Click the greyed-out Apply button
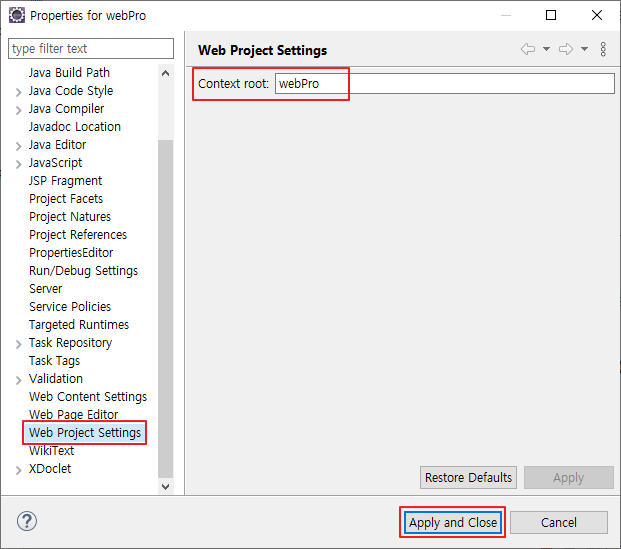Screen dimensions: 621x549 (x=569, y=478)
